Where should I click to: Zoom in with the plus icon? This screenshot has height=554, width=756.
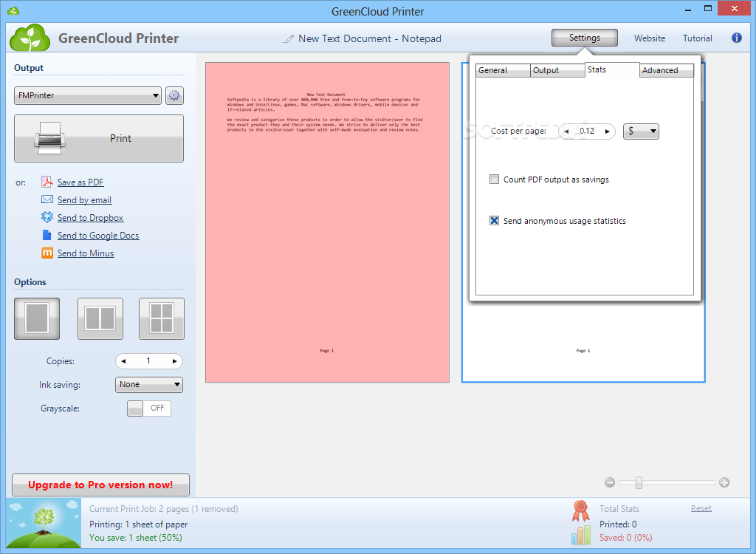tap(724, 482)
